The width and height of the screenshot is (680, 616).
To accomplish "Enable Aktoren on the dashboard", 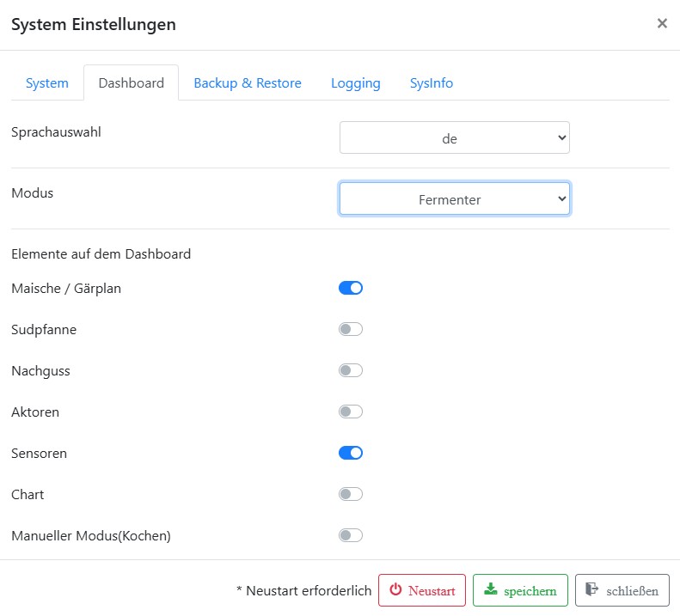I will coord(351,412).
